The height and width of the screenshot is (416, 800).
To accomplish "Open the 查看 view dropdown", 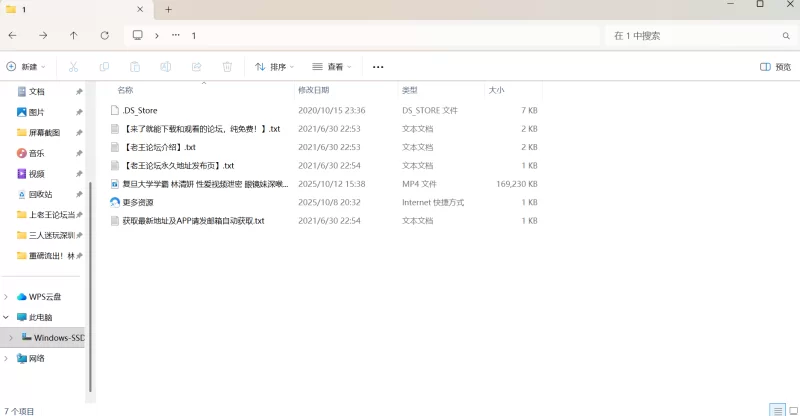I will [x=332, y=67].
